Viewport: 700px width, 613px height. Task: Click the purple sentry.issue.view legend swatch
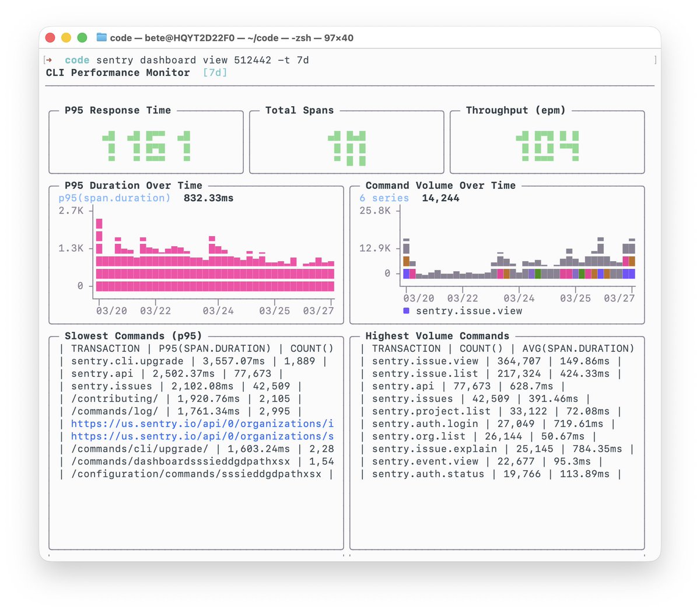407,311
